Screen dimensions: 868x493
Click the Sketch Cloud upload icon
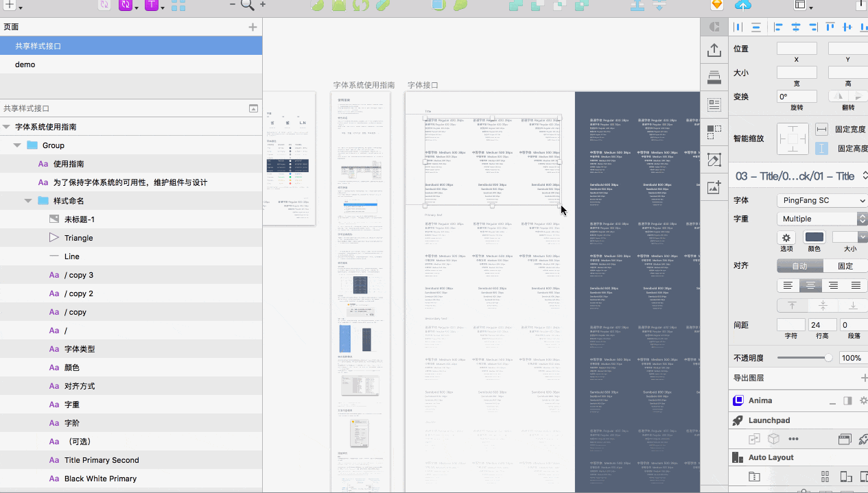click(x=742, y=5)
